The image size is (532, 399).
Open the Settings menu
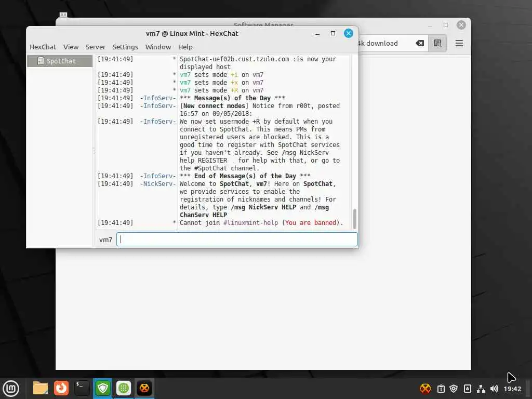coord(125,47)
